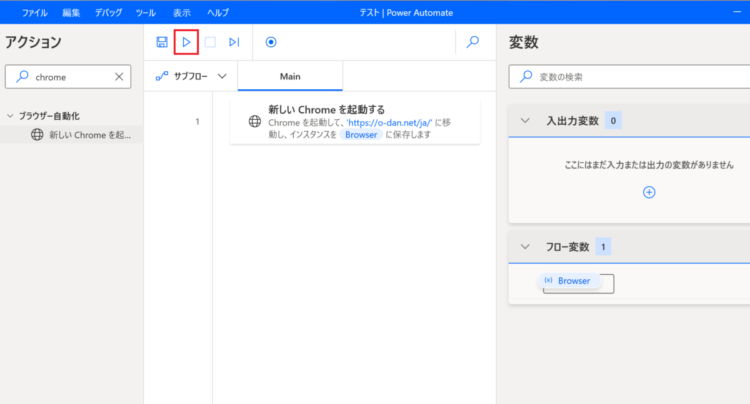Save the flow with the disk icon
The image size is (750, 404).
pos(162,42)
